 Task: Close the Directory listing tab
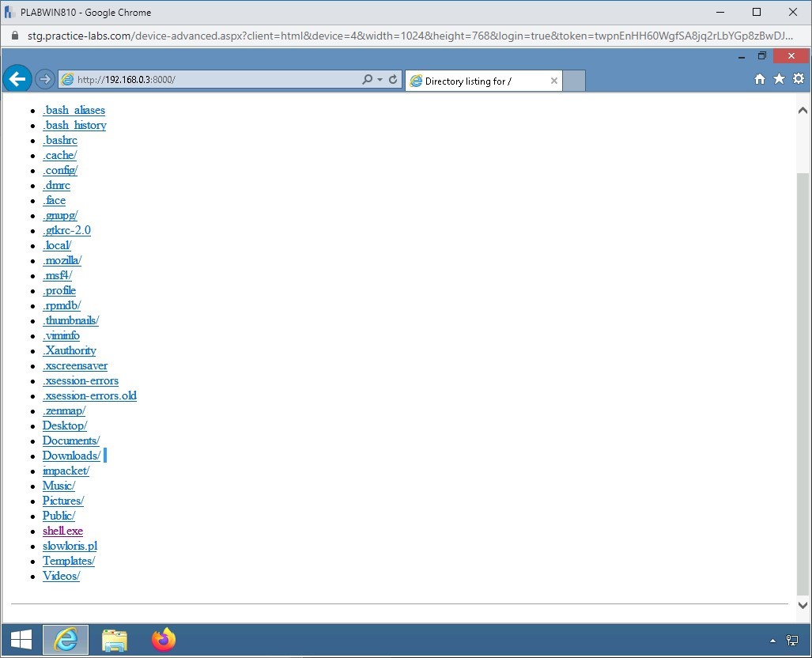coord(553,81)
